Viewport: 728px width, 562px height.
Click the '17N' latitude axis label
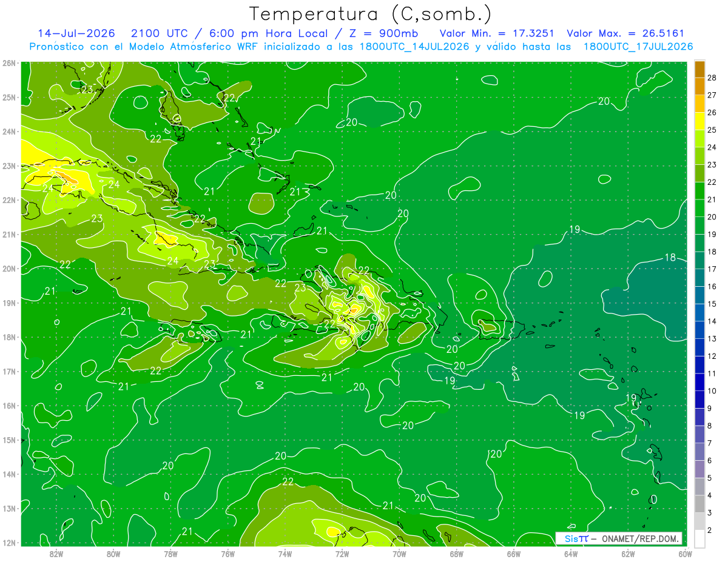pos(8,371)
